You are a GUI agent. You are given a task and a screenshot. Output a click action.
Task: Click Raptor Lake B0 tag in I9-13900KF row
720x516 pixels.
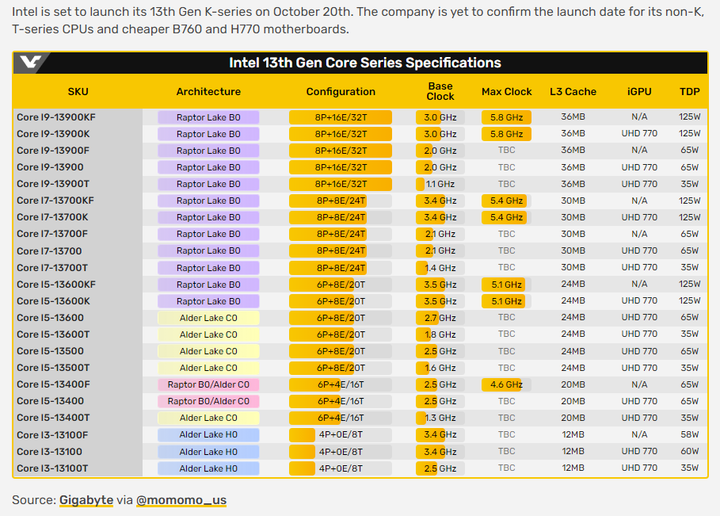pos(208,117)
